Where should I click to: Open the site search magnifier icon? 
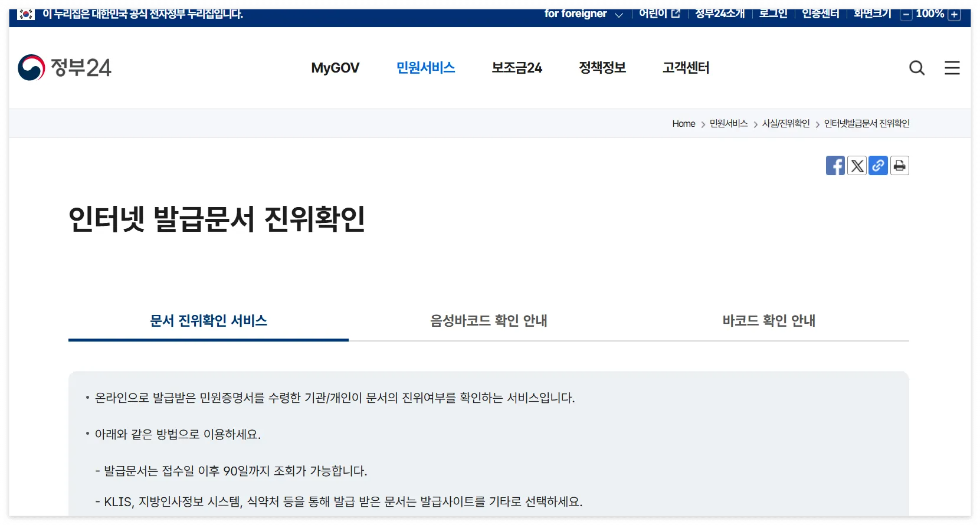click(917, 68)
